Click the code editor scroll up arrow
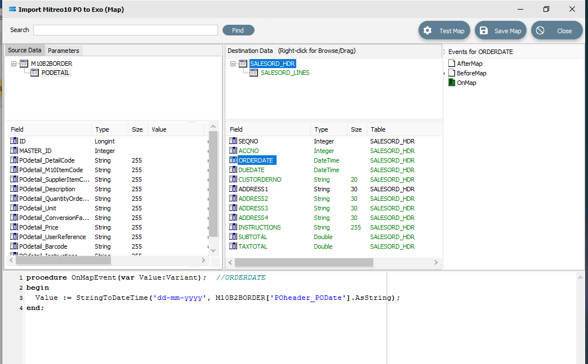Screen dimensions: 588x364 pos(580,277)
